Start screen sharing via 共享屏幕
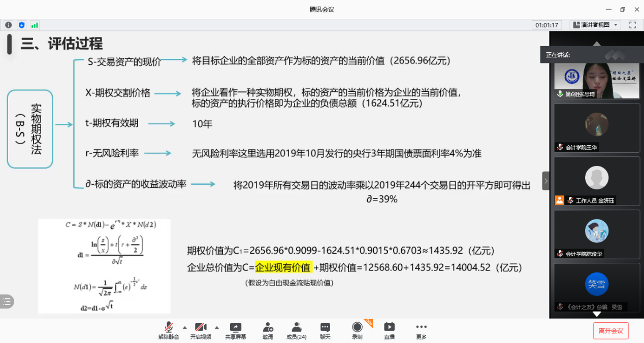Image resolution: width=644 pixels, height=343 pixels. [x=236, y=330]
